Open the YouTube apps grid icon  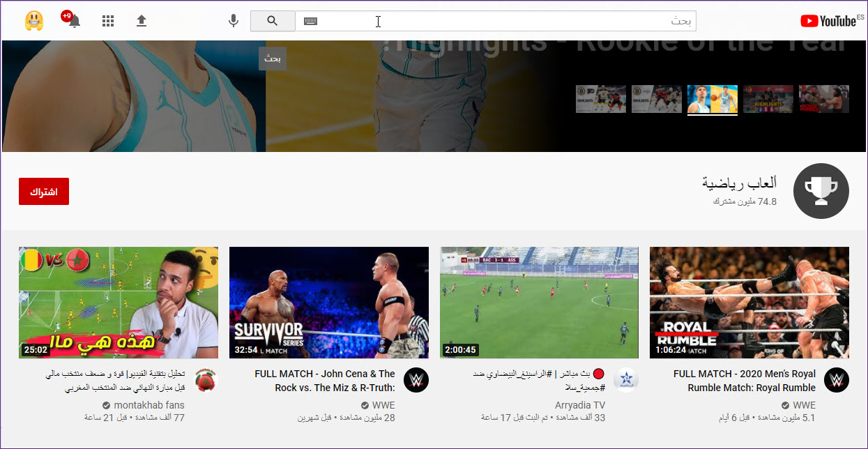pyautogui.click(x=108, y=21)
